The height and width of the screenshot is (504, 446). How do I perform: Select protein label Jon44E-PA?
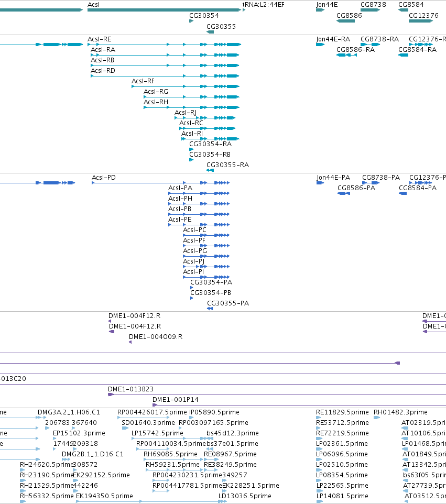[x=333, y=178]
